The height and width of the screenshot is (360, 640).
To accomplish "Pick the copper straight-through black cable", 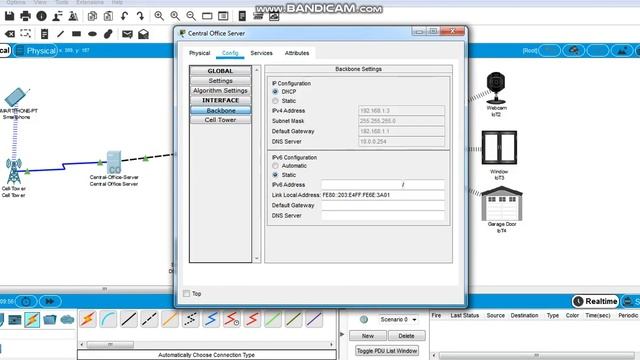I will pyautogui.click(x=129, y=319).
